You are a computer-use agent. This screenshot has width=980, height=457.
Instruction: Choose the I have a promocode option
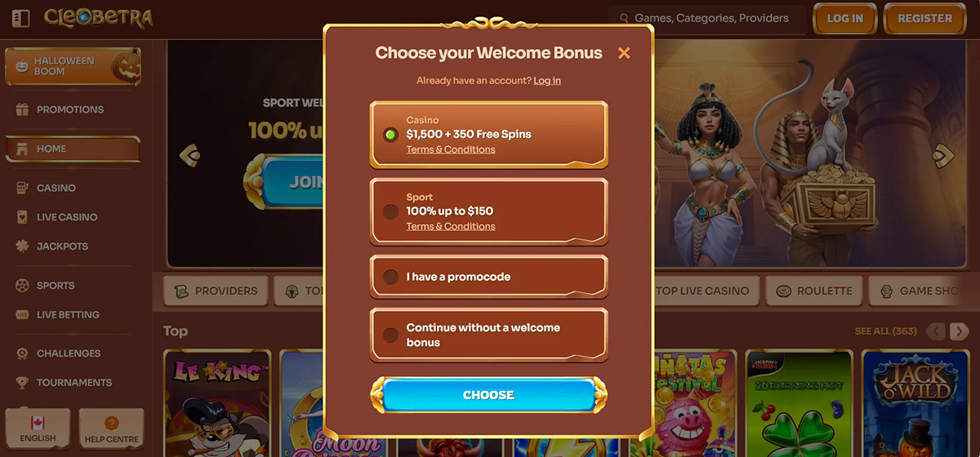coord(489,277)
